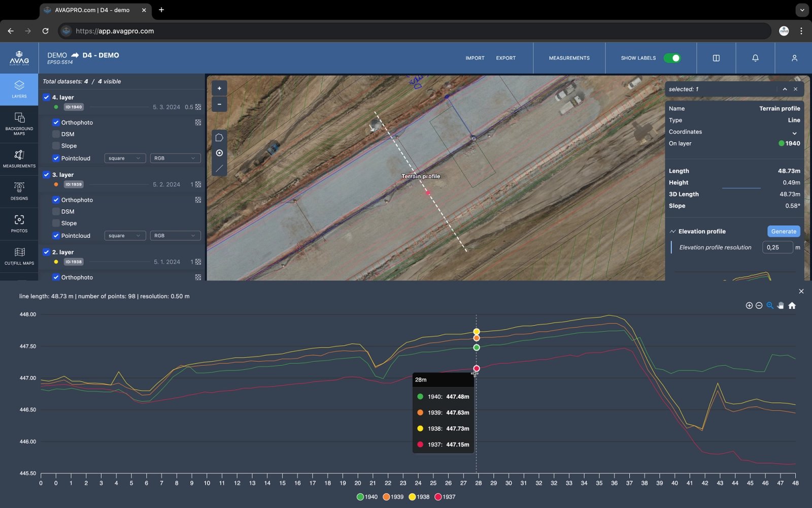The width and height of the screenshot is (812, 508).
Task: Click the chart home reset icon
Action: [x=792, y=305]
